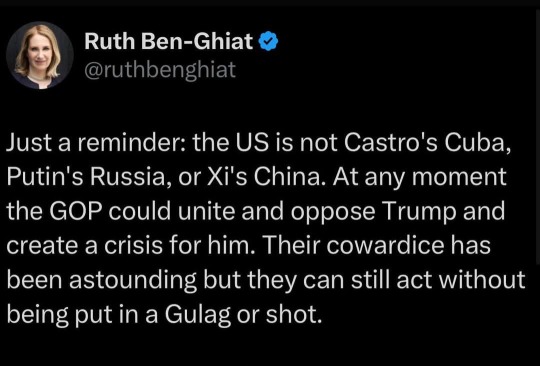Click the word "astounding" in the post

point(133,279)
